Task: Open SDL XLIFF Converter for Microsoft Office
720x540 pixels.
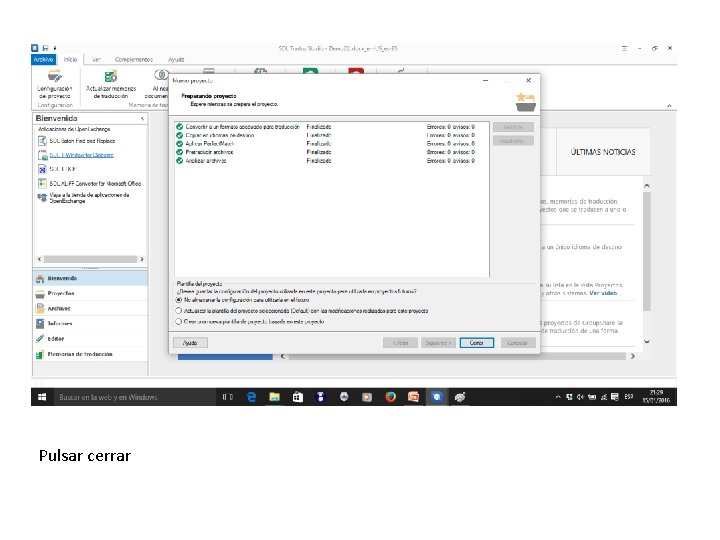Action: [90, 183]
